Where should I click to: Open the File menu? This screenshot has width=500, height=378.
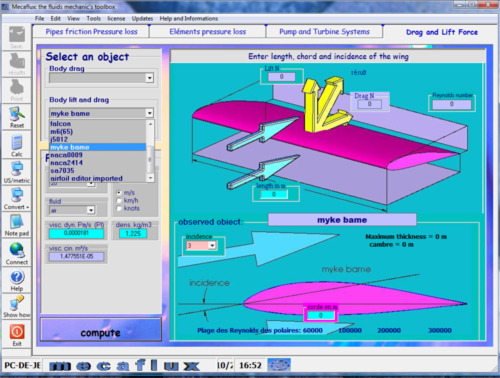tap(39, 18)
